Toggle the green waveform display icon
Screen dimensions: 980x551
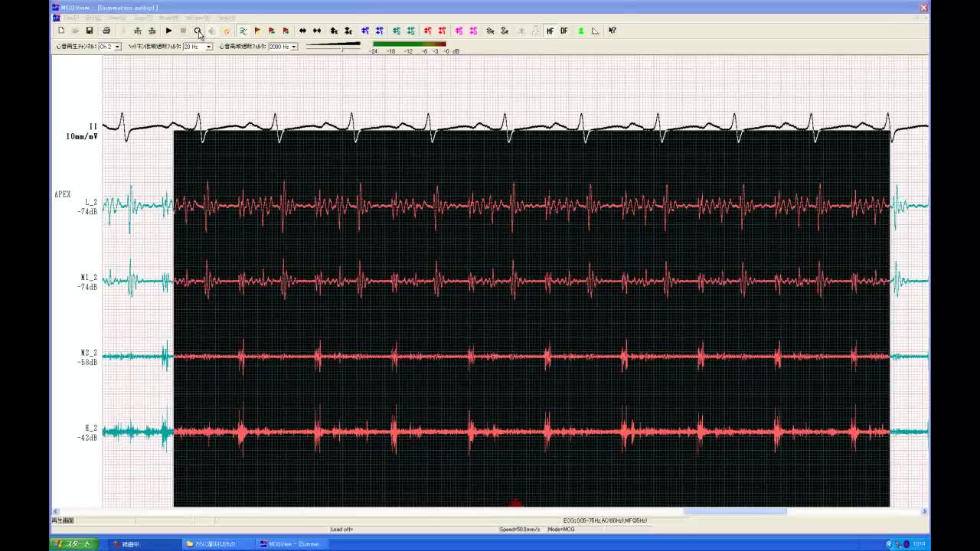point(243,31)
